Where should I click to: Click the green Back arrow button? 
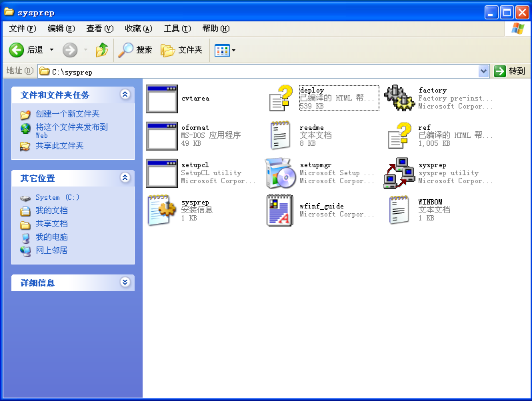(x=16, y=50)
